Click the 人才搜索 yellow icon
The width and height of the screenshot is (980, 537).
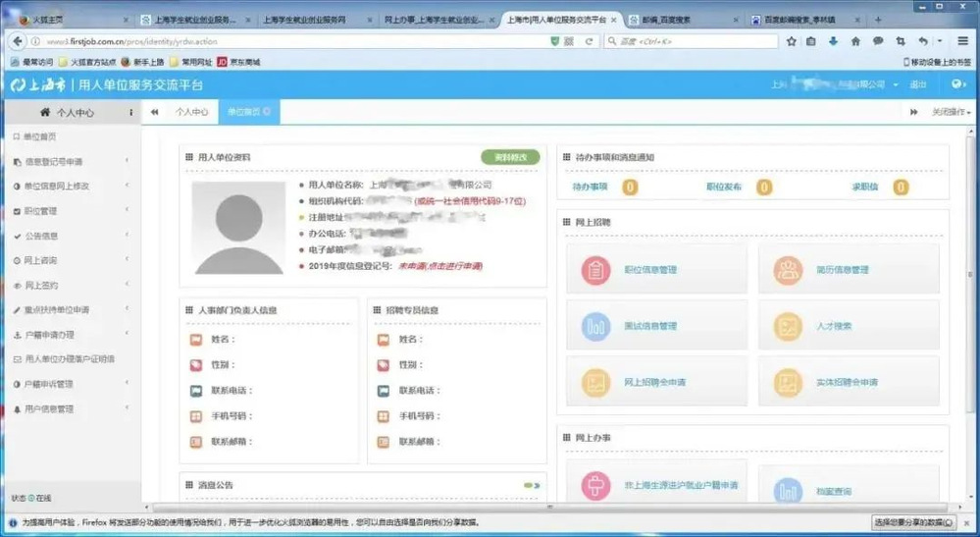788,326
